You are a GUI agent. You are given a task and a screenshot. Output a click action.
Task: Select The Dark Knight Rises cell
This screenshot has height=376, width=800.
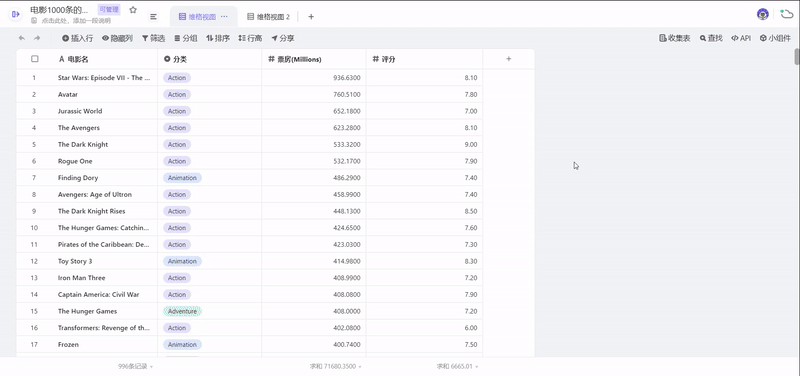click(x=105, y=211)
